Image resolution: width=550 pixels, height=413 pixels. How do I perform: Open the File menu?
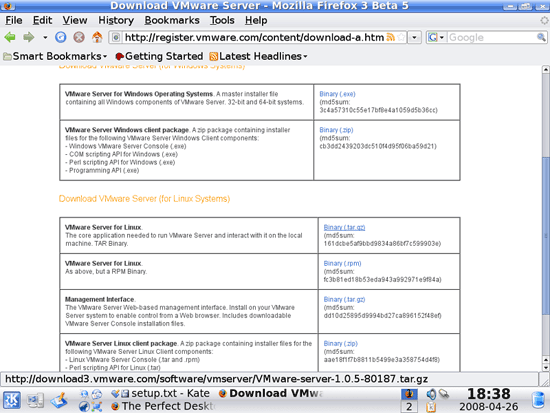[x=14, y=20]
